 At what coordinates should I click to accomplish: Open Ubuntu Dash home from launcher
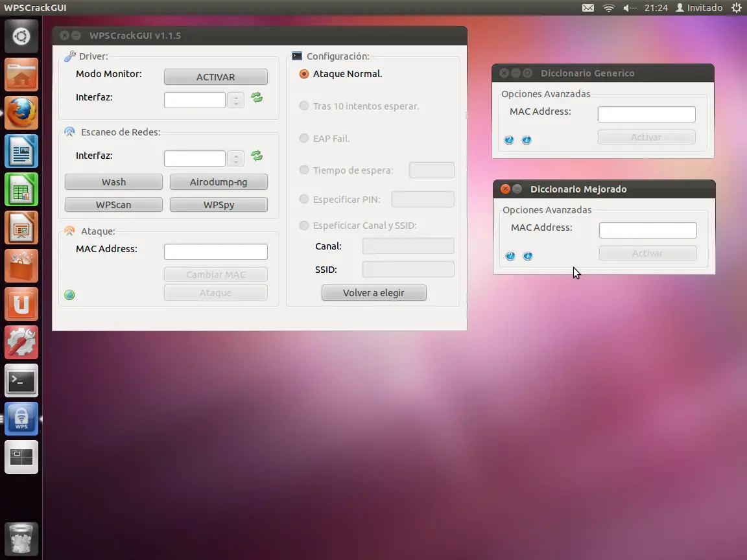coord(21,36)
